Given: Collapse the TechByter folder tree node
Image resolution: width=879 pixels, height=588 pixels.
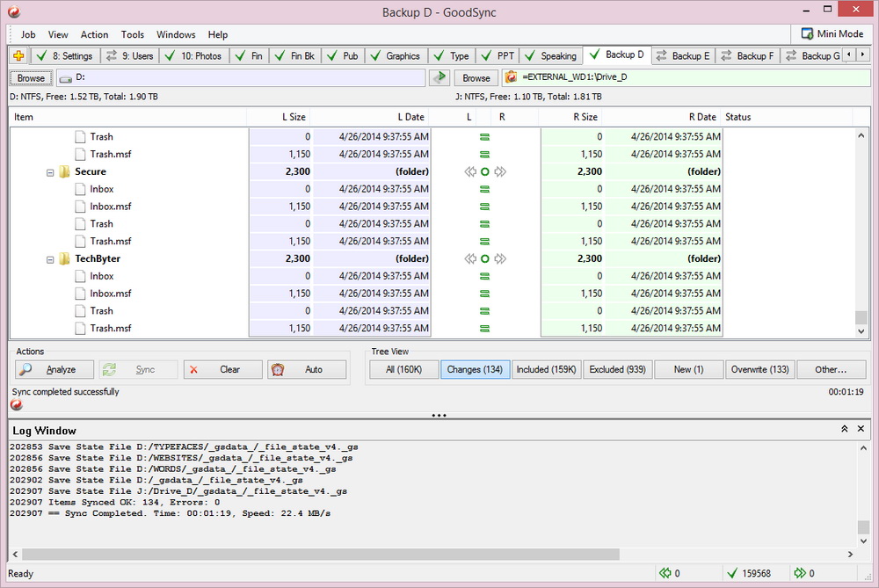Looking at the screenshot, I should (x=50, y=259).
